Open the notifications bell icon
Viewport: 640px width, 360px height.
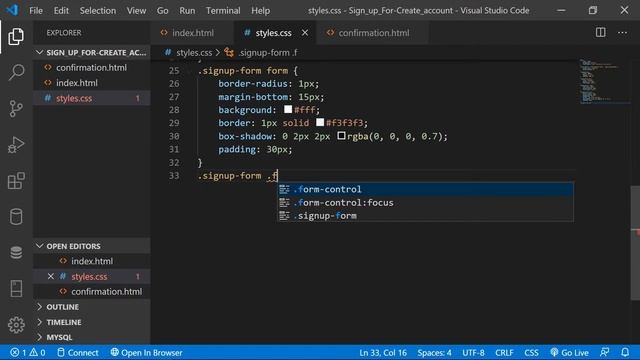(x=625, y=353)
